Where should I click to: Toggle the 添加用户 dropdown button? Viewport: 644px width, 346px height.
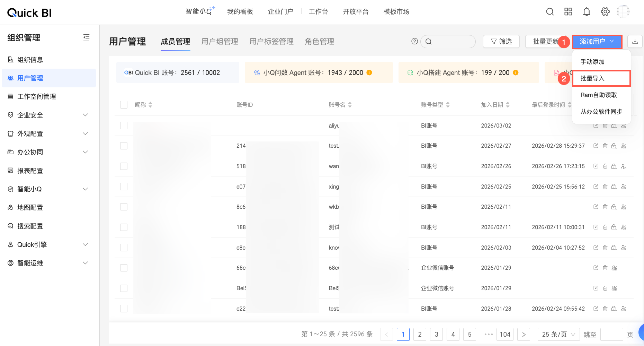[597, 42]
